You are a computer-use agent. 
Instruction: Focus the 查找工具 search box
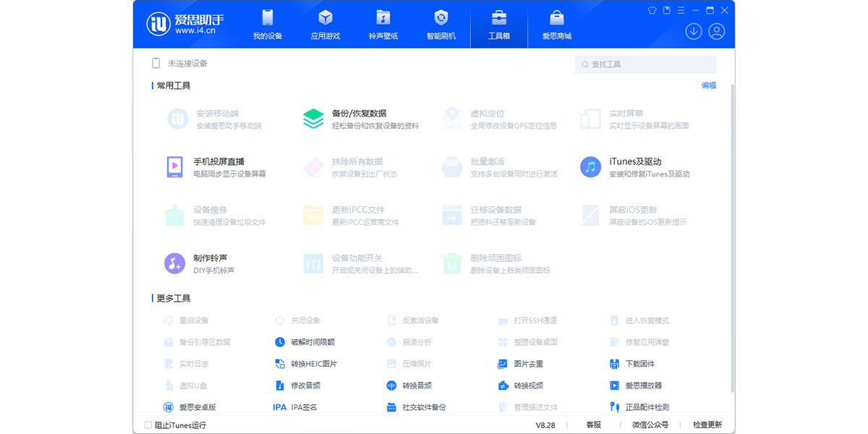pyautogui.click(x=645, y=64)
